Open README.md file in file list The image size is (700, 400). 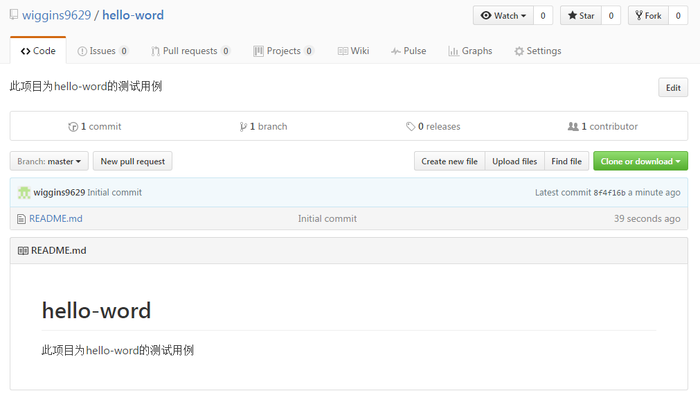click(56, 218)
